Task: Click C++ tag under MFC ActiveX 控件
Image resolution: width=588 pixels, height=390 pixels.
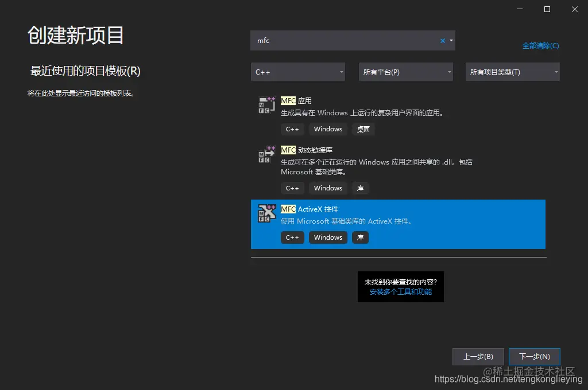Action: click(292, 237)
